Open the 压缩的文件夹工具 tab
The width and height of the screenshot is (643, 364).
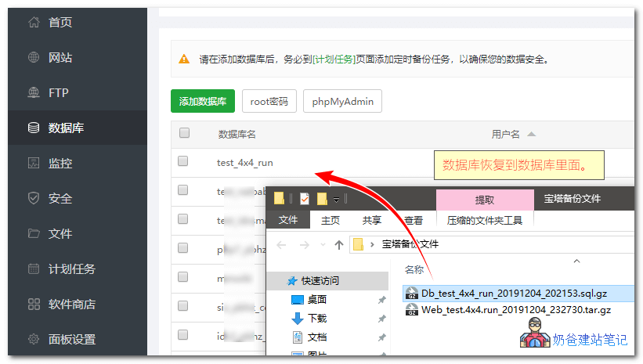coord(485,221)
